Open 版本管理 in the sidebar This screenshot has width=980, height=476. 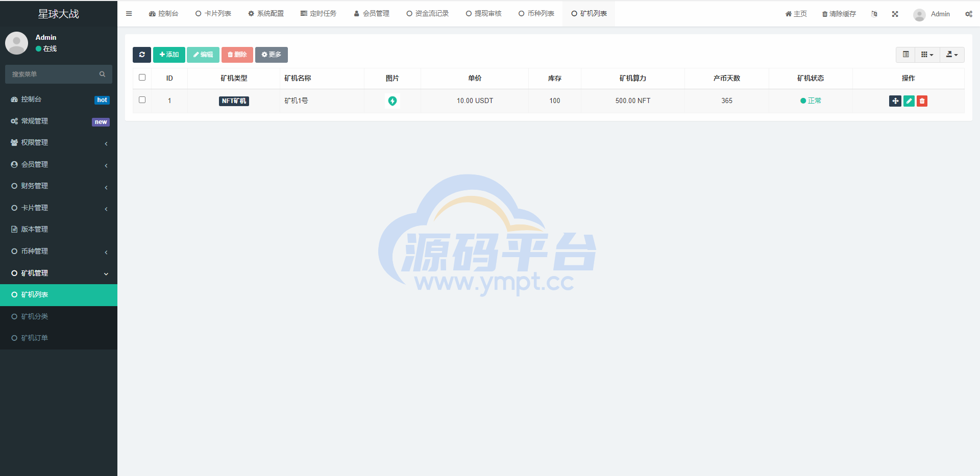pos(59,230)
